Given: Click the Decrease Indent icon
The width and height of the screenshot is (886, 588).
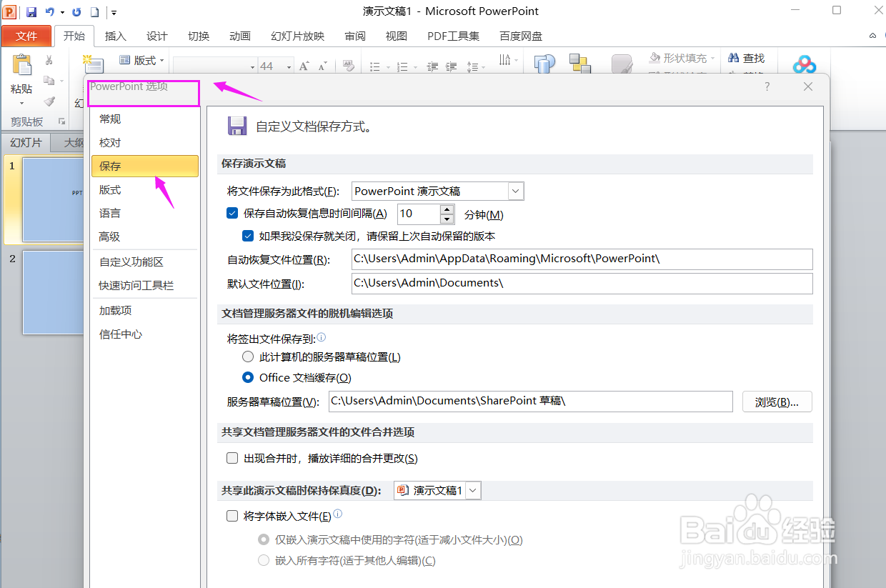Looking at the screenshot, I should 432,66.
